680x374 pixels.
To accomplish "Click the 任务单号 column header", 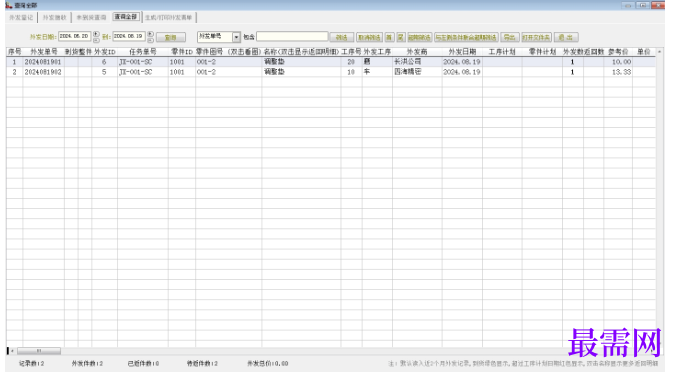I will tap(143, 52).
